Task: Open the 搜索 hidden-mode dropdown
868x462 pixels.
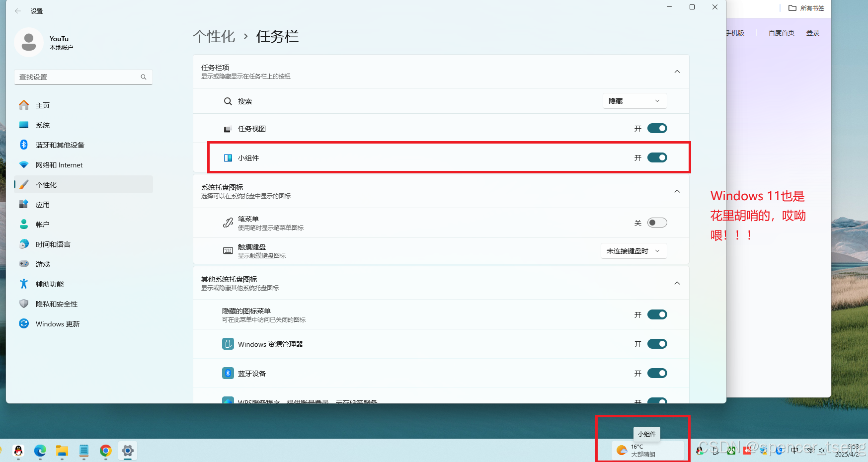Action: coord(634,101)
